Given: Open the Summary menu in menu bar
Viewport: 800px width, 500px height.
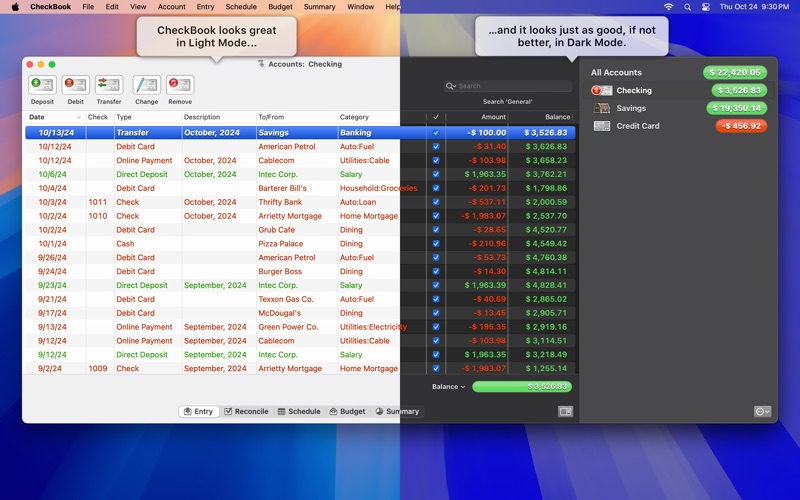Looking at the screenshot, I should [319, 7].
